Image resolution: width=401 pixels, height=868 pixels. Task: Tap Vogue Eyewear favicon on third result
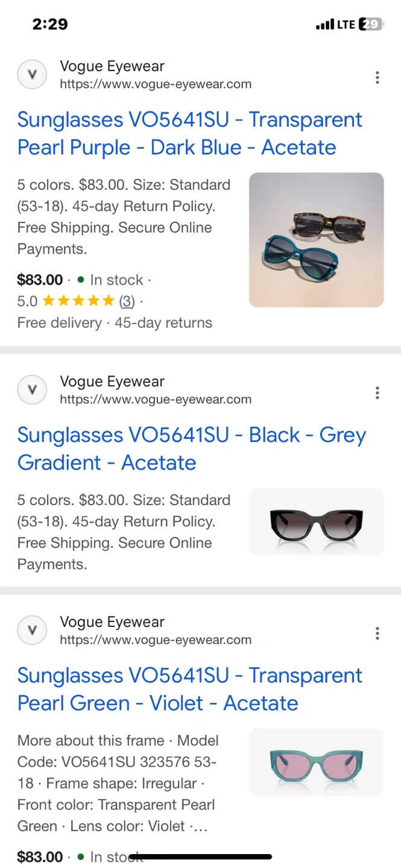(33, 631)
